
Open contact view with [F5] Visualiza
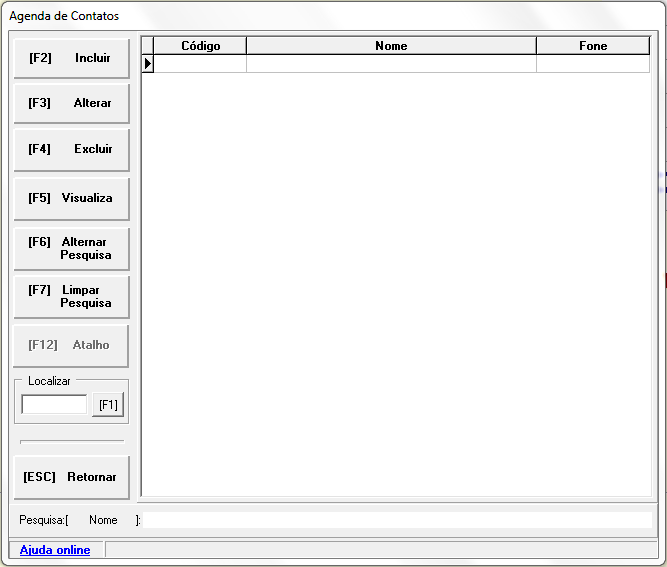click(71, 198)
